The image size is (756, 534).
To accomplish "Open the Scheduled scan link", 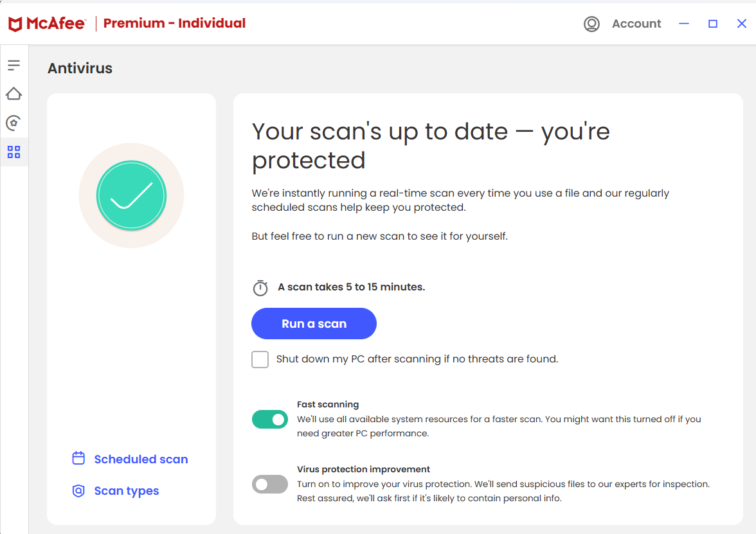I will [141, 459].
